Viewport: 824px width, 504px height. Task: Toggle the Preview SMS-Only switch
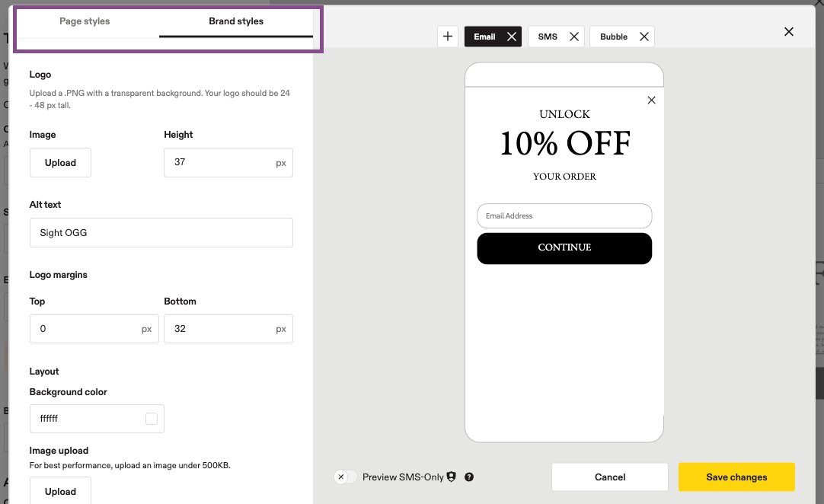(345, 477)
